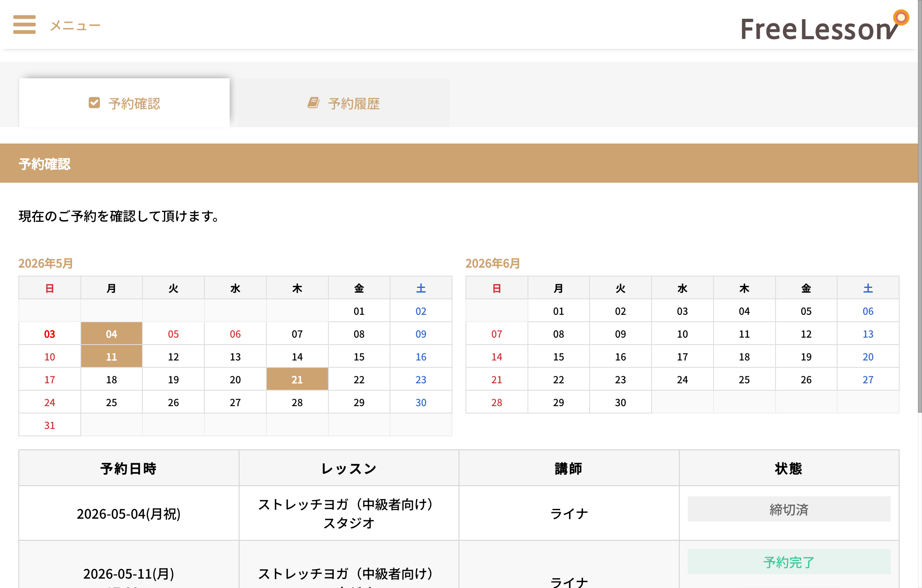922x588 pixels.
Task: Click the checkmark icon in 予約確認 tab
Action: [x=94, y=103]
